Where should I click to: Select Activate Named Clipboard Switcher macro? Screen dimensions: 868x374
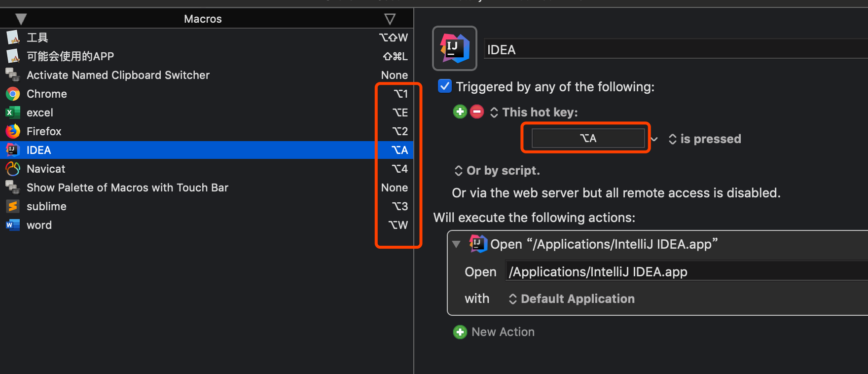tap(207, 75)
